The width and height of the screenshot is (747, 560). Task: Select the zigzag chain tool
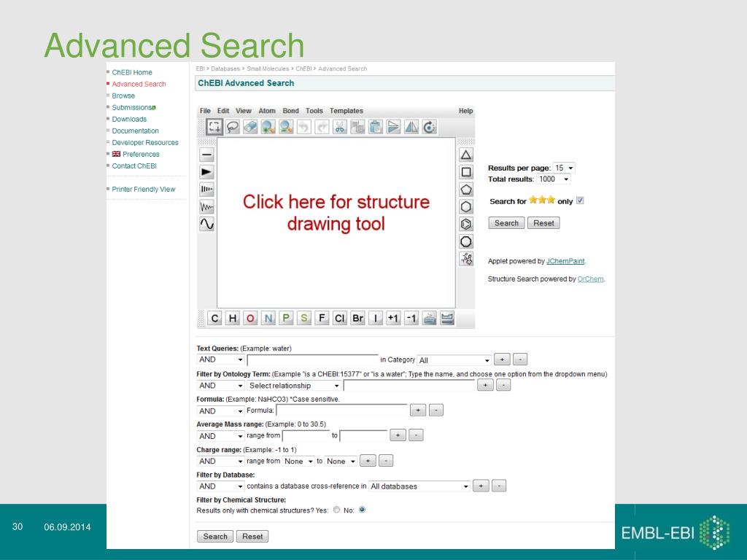click(206, 206)
